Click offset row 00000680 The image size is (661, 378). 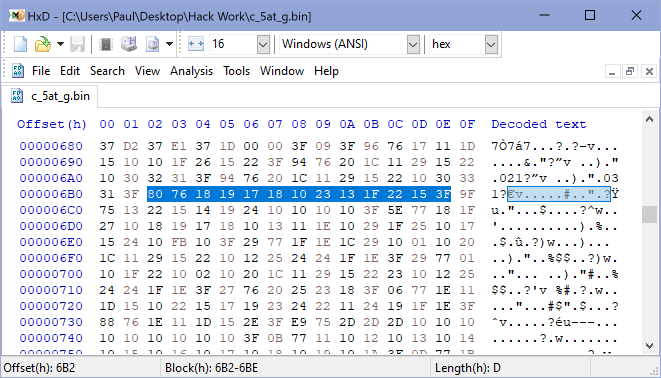tap(51, 146)
